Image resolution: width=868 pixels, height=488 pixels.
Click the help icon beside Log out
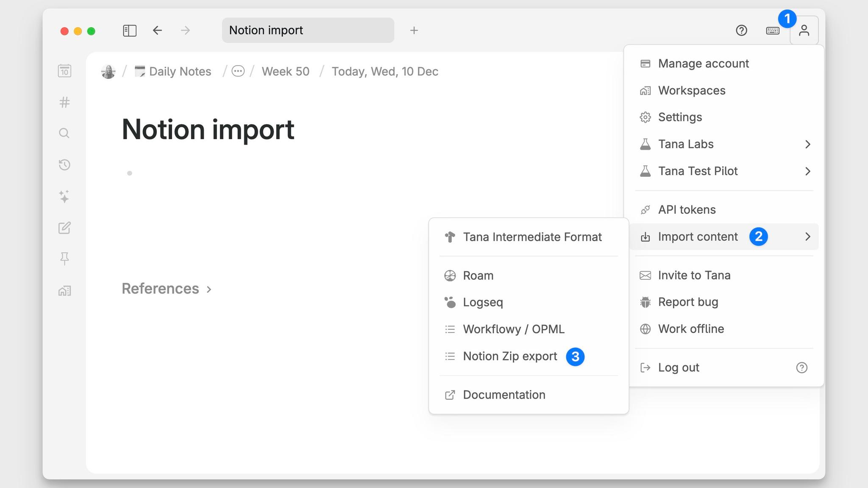click(801, 368)
